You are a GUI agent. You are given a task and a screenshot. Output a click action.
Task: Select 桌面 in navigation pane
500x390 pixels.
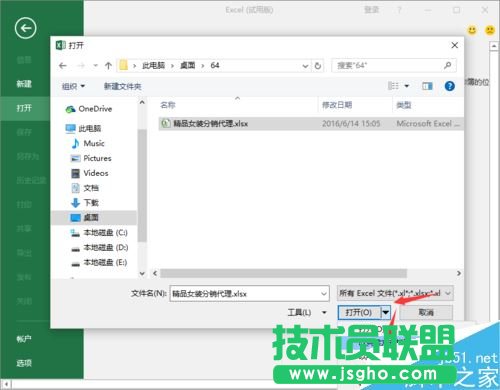click(94, 218)
